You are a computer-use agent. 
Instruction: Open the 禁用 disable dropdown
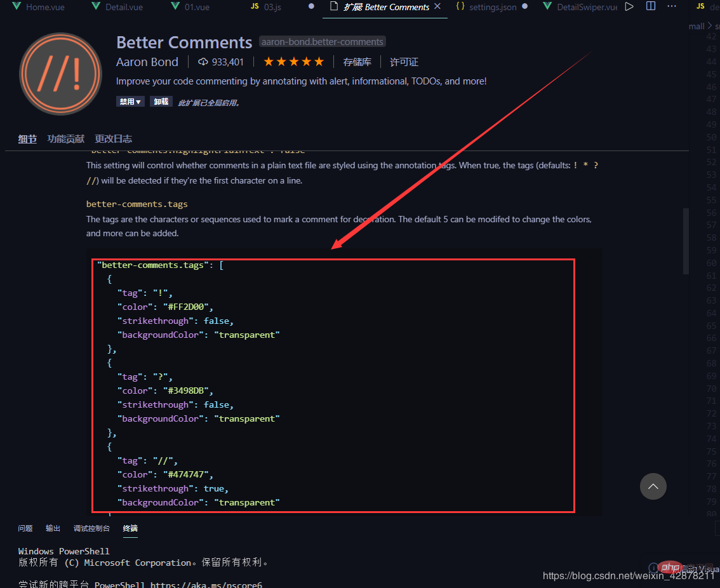[130, 102]
